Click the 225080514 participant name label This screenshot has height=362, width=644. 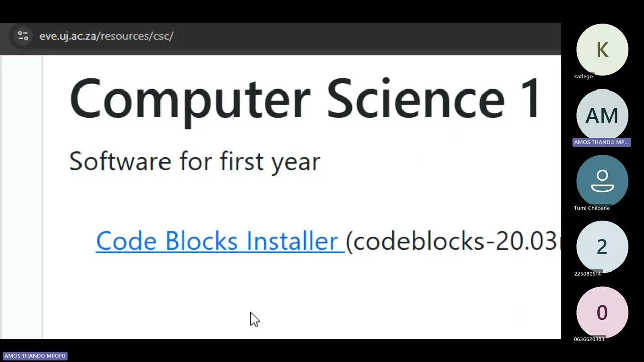tap(587, 273)
